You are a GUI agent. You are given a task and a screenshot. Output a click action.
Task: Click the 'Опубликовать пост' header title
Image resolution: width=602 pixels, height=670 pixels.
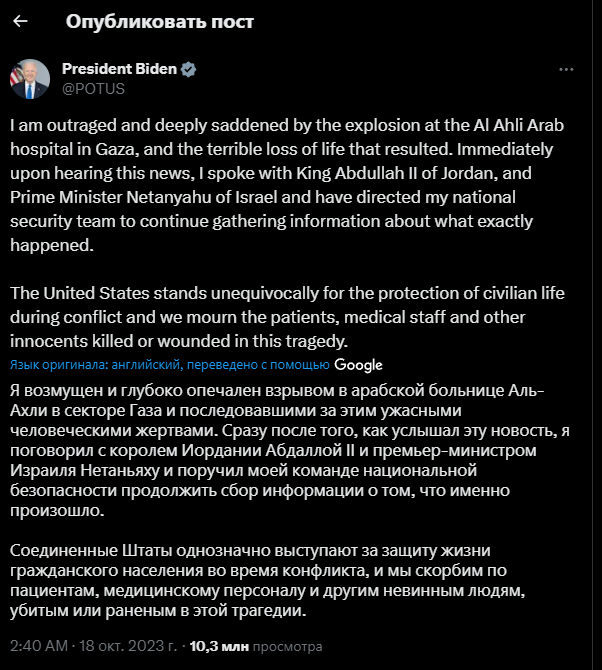159,21
